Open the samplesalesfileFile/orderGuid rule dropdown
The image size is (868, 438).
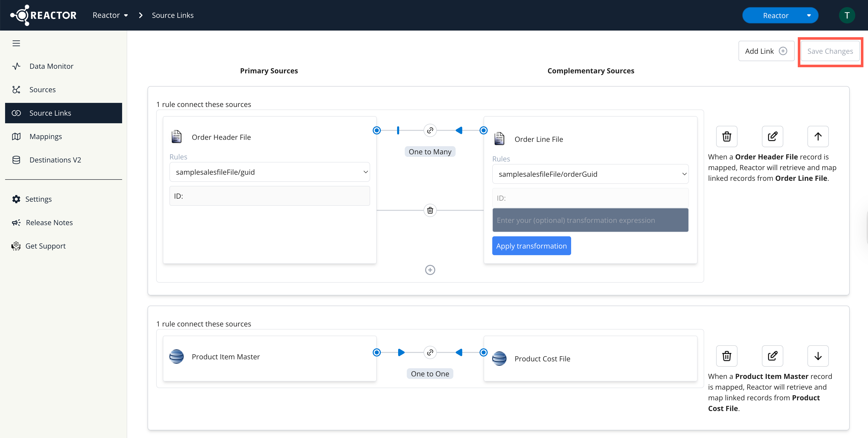click(x=590, y=174)
